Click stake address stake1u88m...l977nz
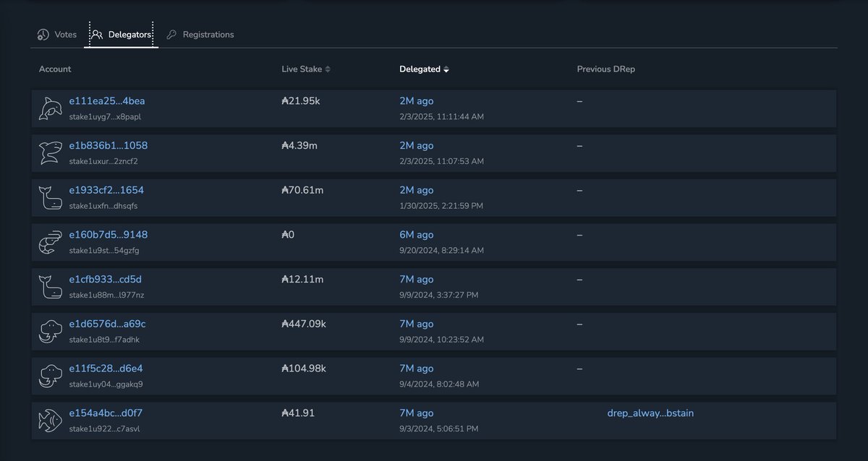 click(x=107, y=296)
